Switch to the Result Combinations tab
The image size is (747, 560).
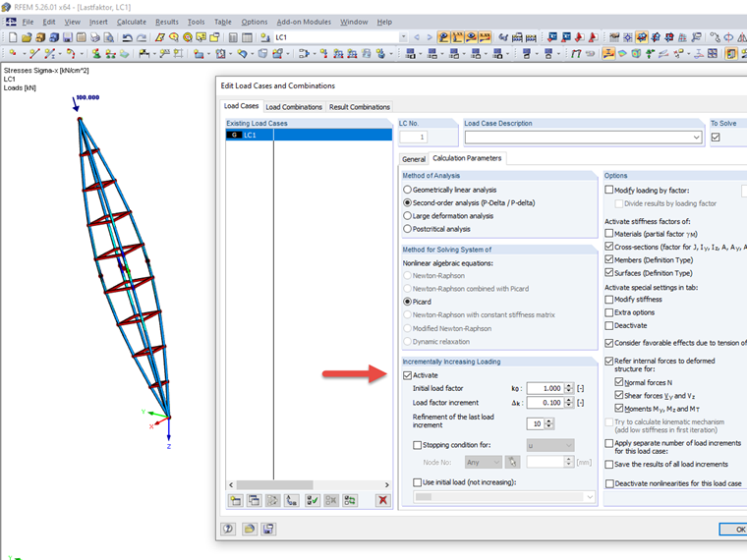(x=359, y=107)
